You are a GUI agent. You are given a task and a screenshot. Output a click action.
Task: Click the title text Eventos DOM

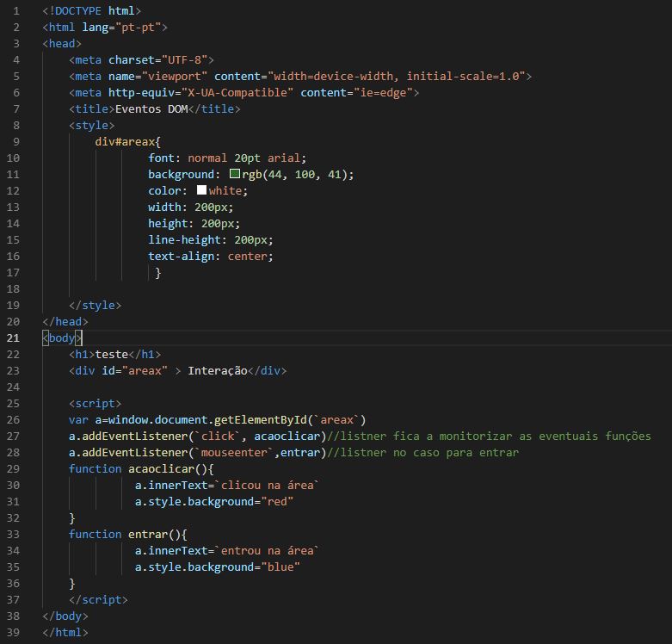pyautogui.click(x=151, y=108)
